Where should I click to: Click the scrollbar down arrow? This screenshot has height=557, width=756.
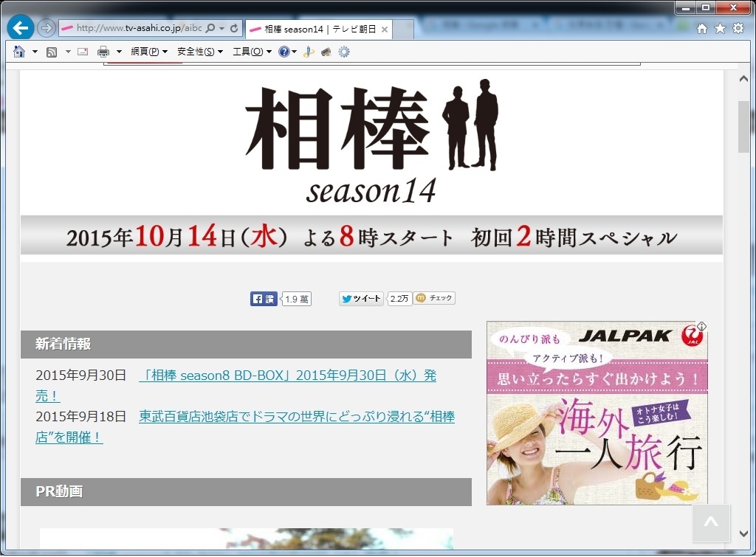point(743,534)
